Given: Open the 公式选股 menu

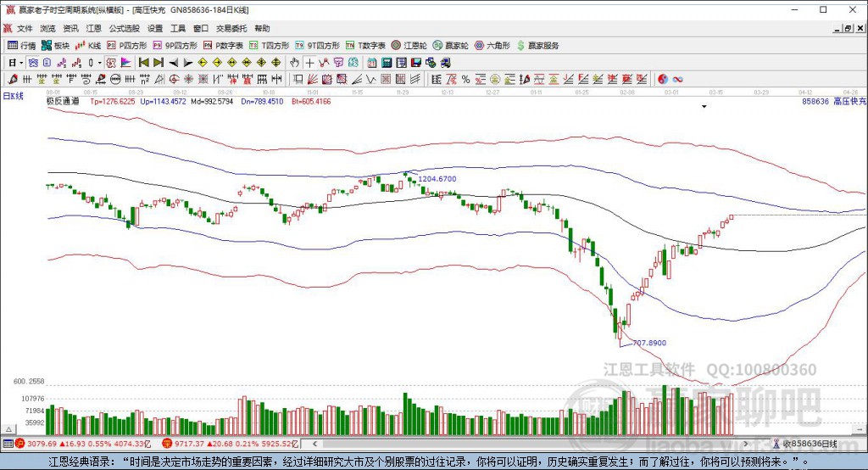Looking at the screenshot, I should coord(124,28).
